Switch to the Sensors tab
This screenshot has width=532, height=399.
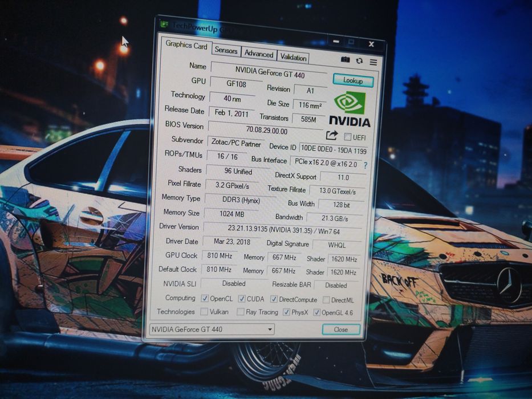tap(226, 50)
